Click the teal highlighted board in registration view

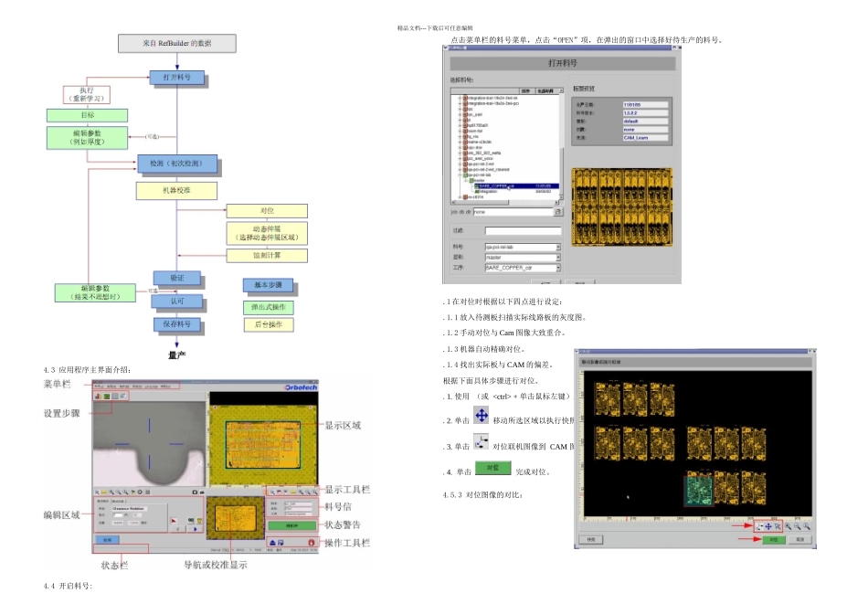click(699, 491)
